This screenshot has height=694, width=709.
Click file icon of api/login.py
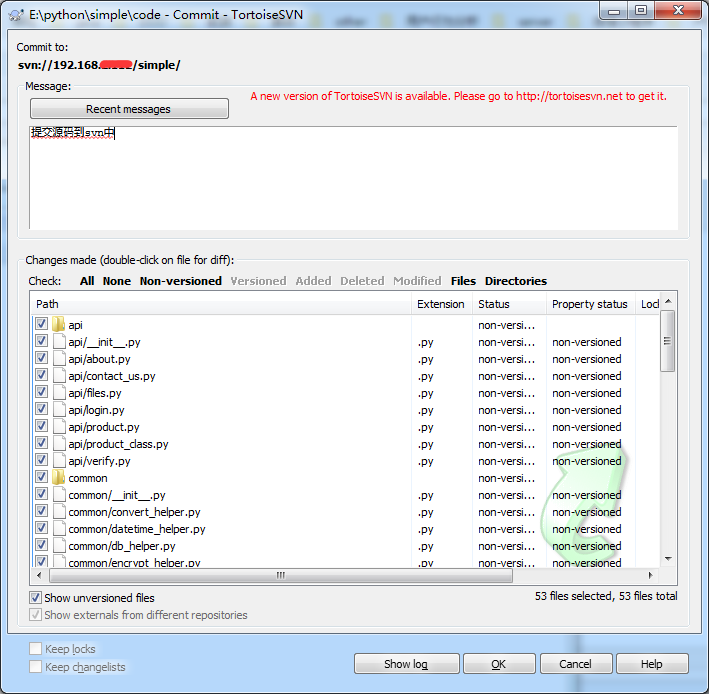[59, 409]
